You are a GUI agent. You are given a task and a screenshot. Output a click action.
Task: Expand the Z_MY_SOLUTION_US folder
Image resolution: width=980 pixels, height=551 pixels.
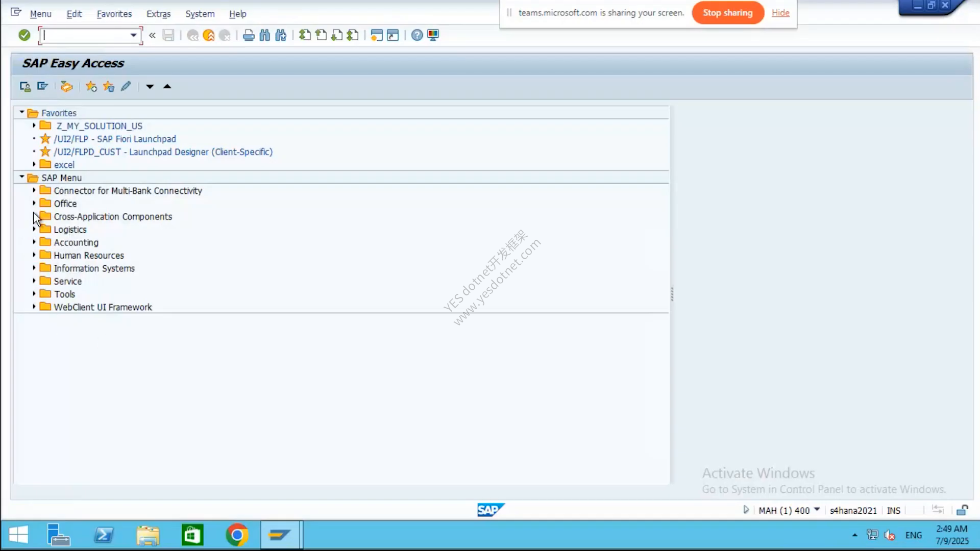(x=34, y=126)
